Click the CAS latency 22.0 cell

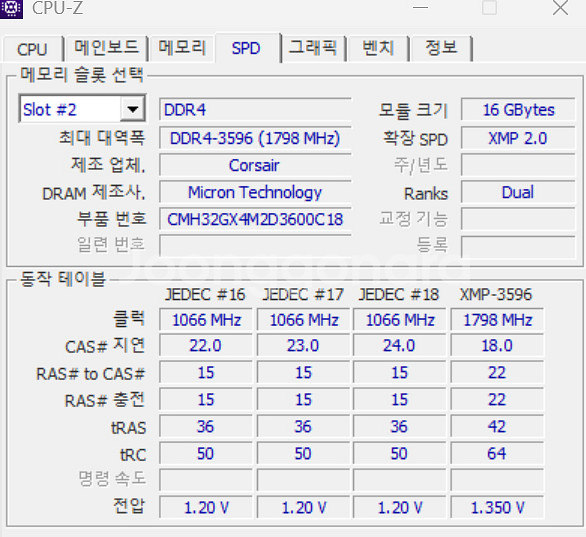pos(206,345)
